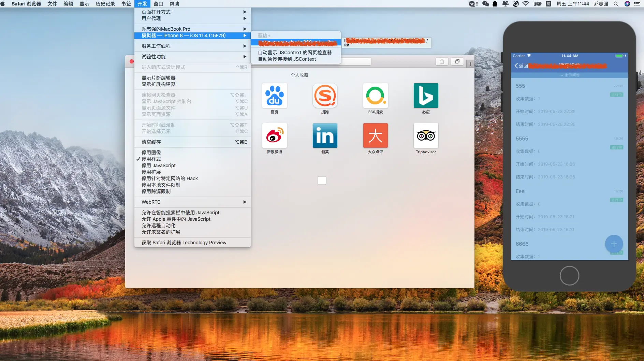Open the 历史记录 menu
Image resolution: width=644 pixels, height=361 pixels.
[105, 4]
